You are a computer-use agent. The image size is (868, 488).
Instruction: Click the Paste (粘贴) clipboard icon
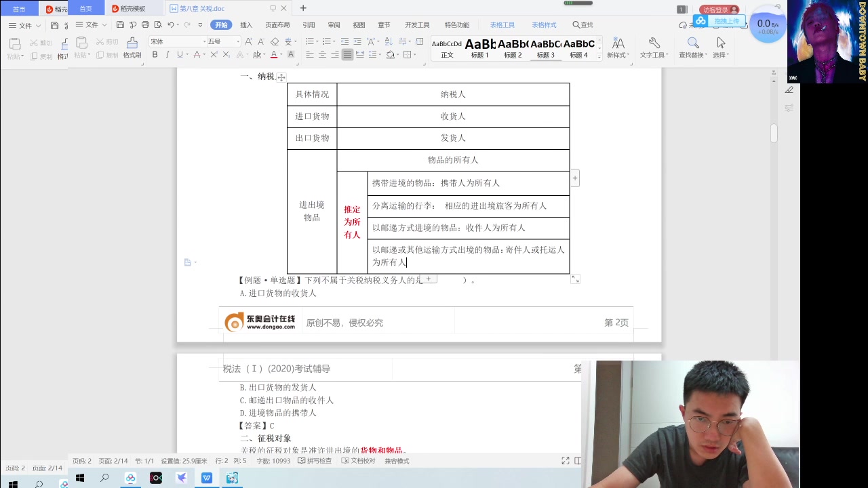tap(81, 43)
